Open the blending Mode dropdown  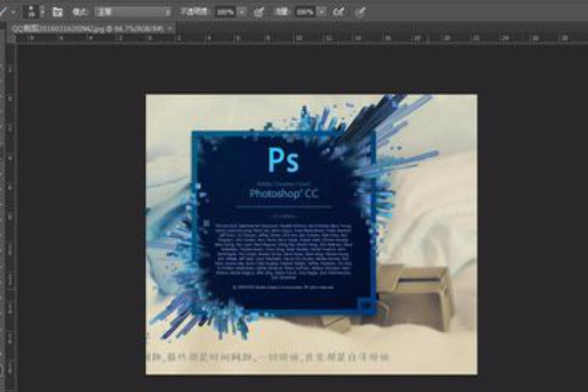pyautogui.click(x=133, y=12)
